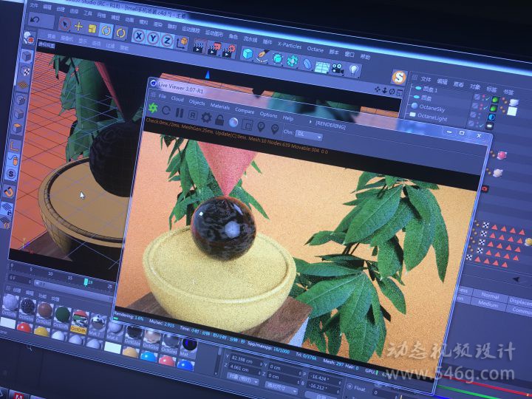Toggle the lock resolution padlock icon
532x399 pixels.
[x=219, y=119]
